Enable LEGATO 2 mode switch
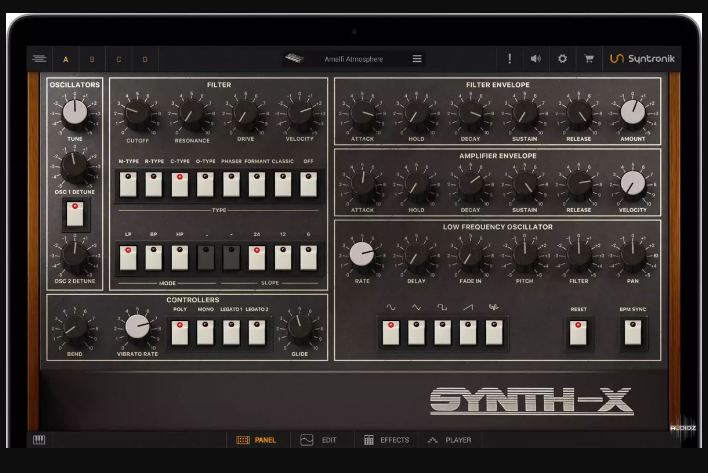 point(257,333)
